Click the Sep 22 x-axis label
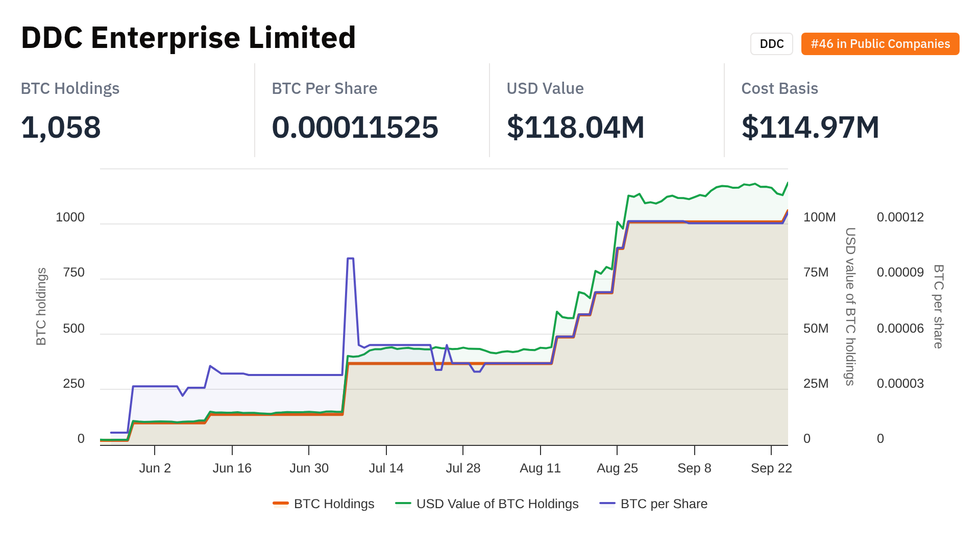The image size is (980, 551). tap(771, 468)
